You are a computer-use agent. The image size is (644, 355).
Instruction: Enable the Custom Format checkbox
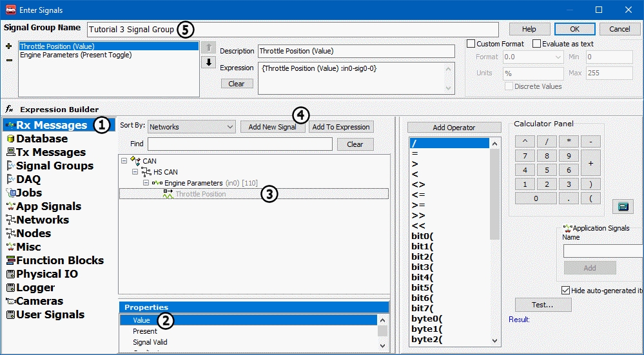tap(471, 44)
